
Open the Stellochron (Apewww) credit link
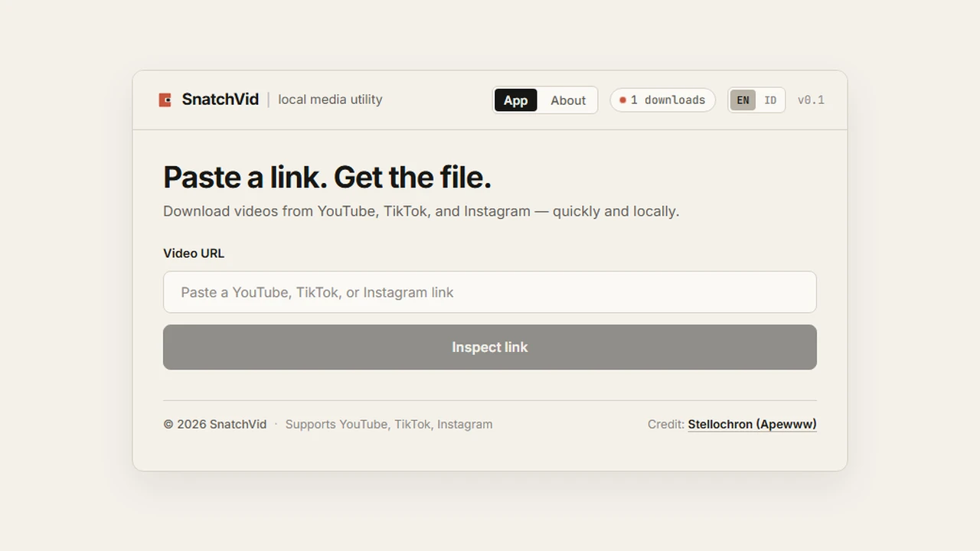pyautogui.click(x=752, y=424)
